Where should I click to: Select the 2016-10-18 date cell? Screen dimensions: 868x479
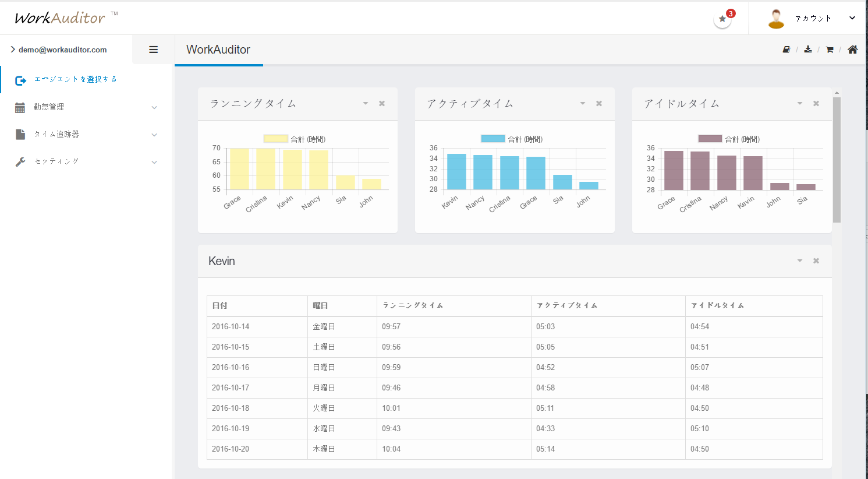257,408
